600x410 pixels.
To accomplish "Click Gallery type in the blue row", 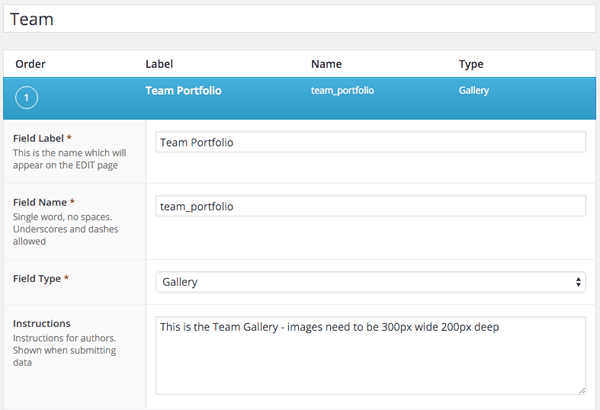I will (x=474, y=90).
